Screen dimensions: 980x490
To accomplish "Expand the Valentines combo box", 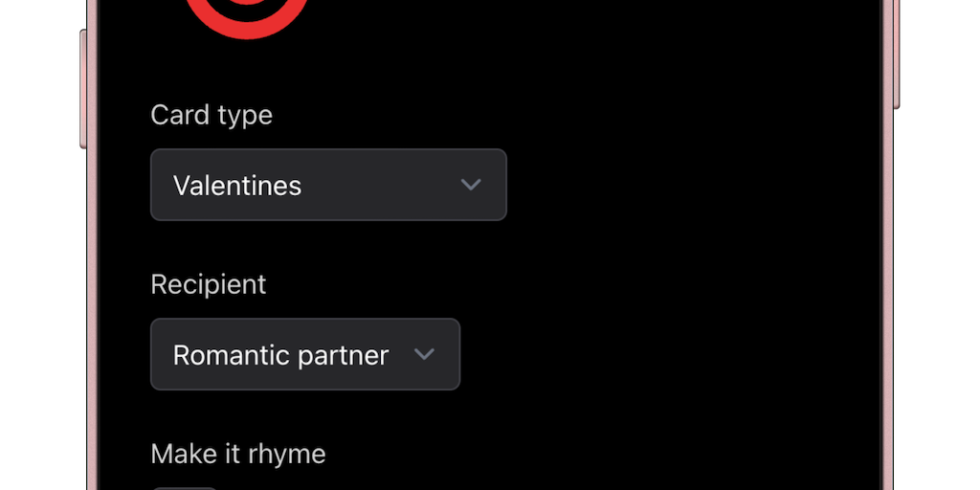I will (x=328, y=185).
